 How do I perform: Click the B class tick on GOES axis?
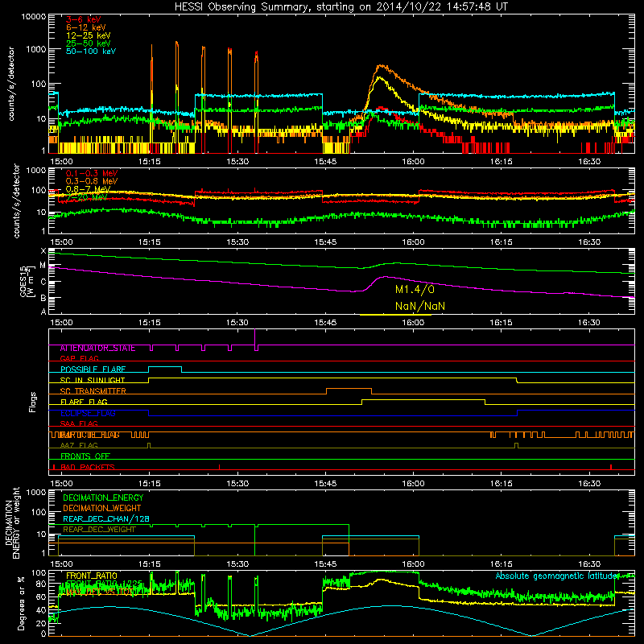click(43, 299)
